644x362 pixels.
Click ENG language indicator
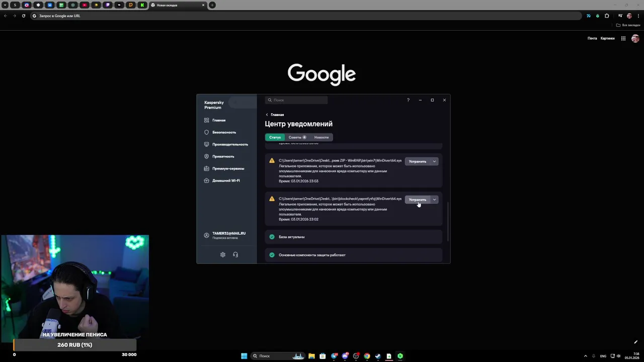603,356
